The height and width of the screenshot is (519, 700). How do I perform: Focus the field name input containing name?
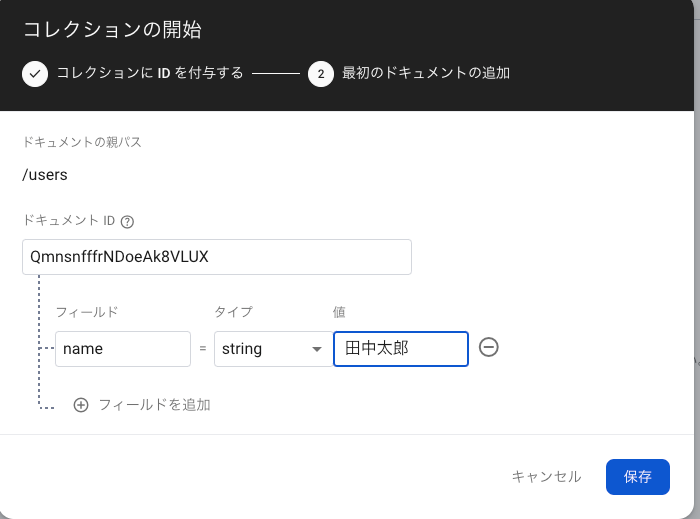(x=122, y=349)
